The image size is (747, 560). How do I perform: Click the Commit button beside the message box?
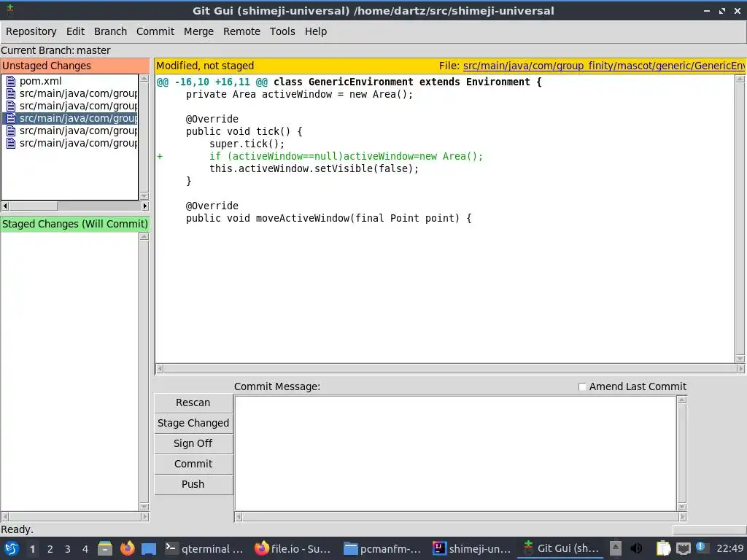coord(193,464)
